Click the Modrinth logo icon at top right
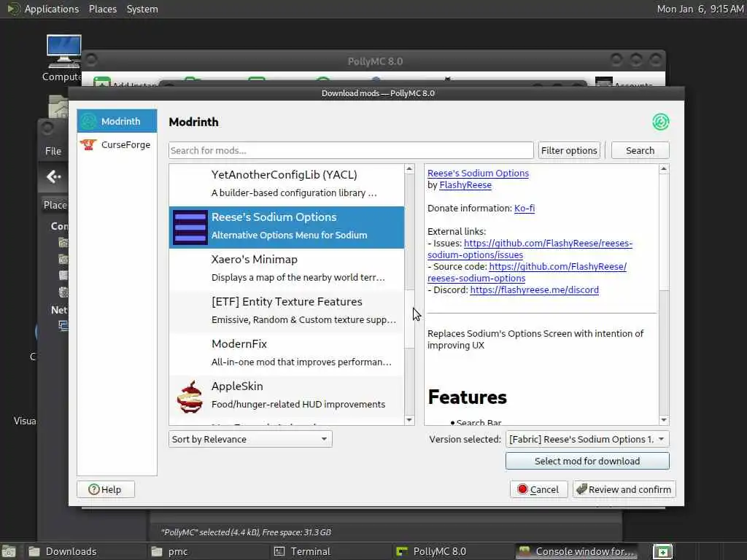The width and height of the screenshot is (747, 560). pyautogui.click(x=660, y=122)
